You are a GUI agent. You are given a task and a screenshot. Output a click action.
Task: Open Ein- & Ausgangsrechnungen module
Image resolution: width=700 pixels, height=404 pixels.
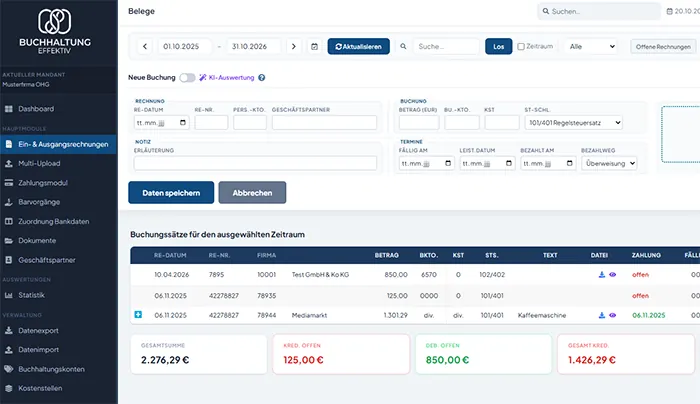(x=58, y=144)
